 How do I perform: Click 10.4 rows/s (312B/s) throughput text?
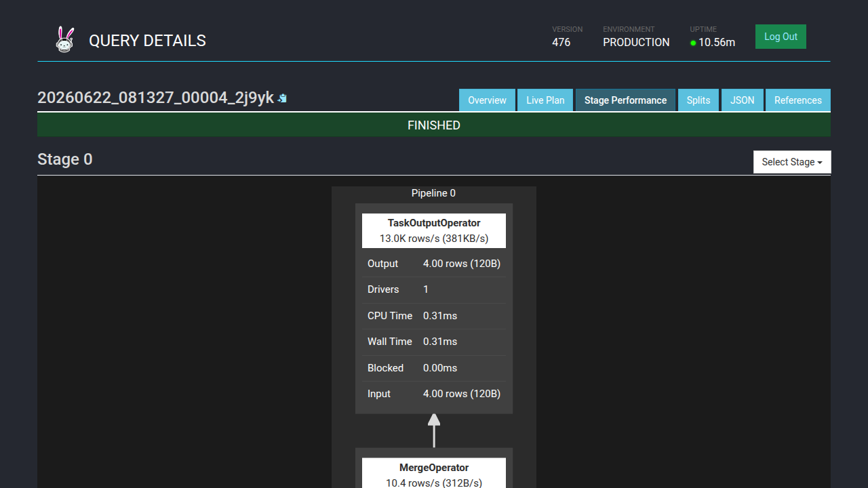[434, 483]
